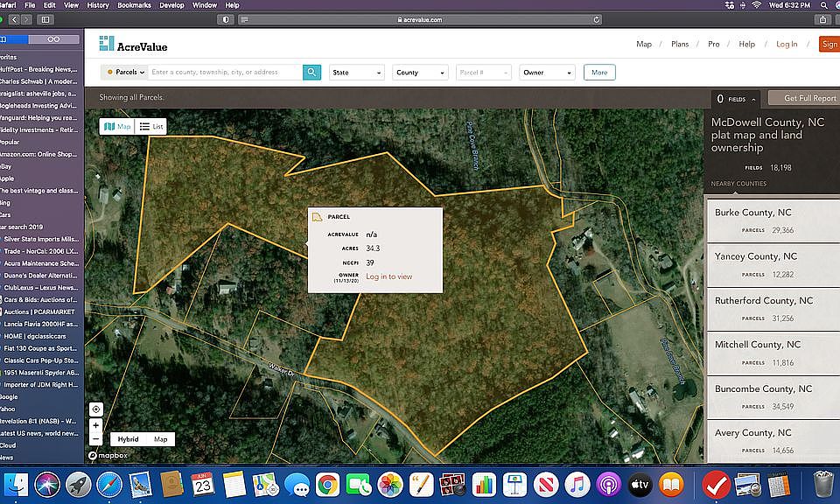Click the AcreValue logo
Screen dimensions: 840x504
(133, 45)
